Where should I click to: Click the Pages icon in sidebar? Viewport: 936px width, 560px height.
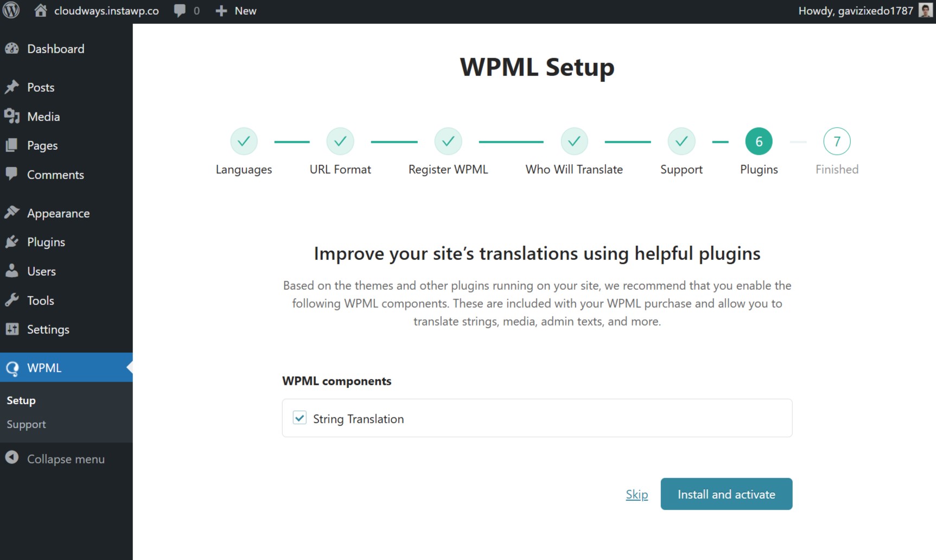12,145
